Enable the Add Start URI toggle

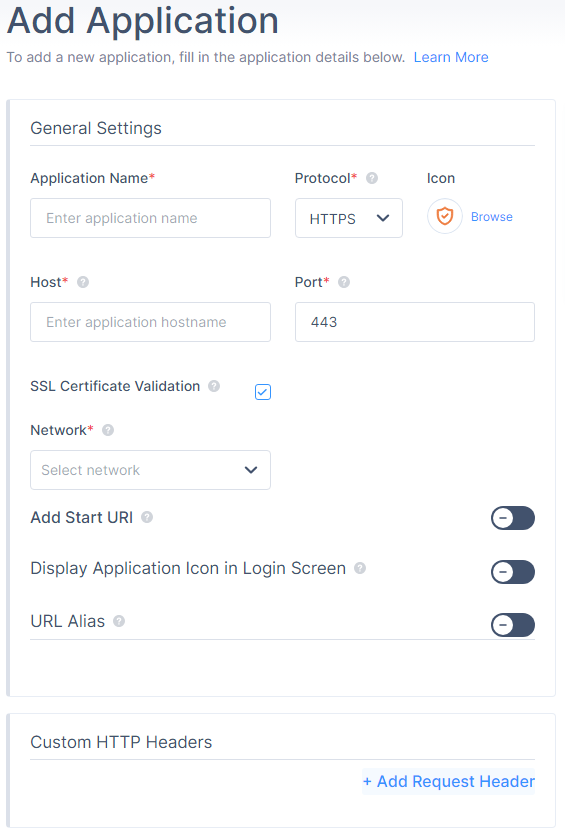pos(513,518)
